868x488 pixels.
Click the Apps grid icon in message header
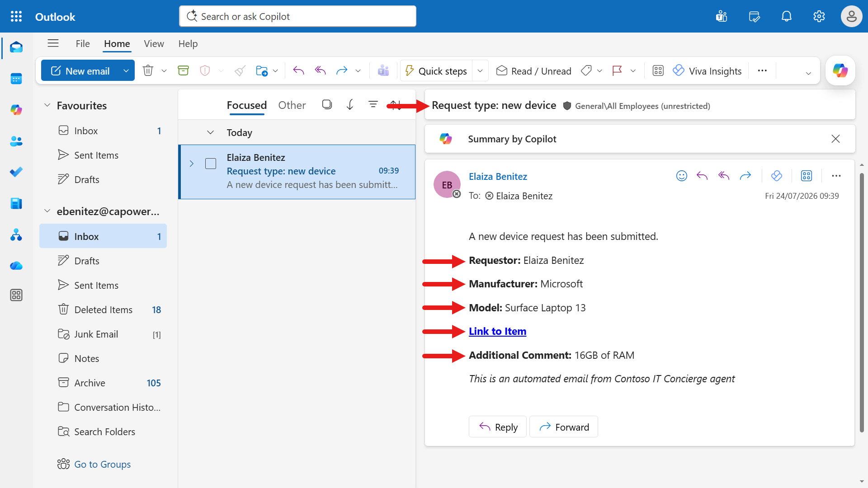(807, 176)
